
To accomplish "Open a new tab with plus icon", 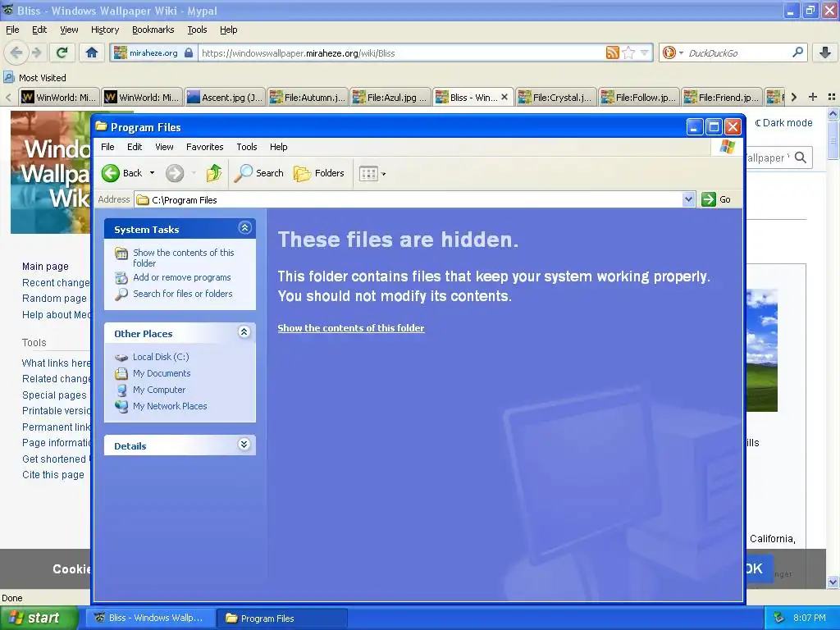I will pyautogui.click(x=813, y=97).
